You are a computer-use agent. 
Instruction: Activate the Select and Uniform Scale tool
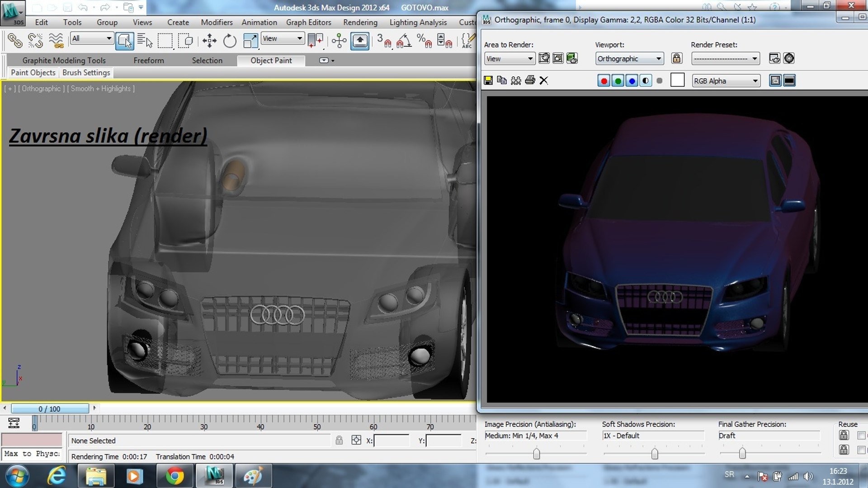point(250,41)
